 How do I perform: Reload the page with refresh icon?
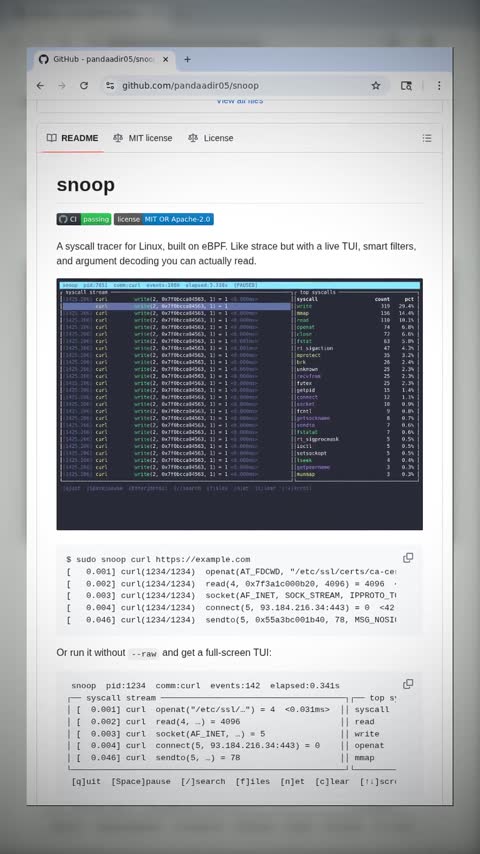click(84, 86)
